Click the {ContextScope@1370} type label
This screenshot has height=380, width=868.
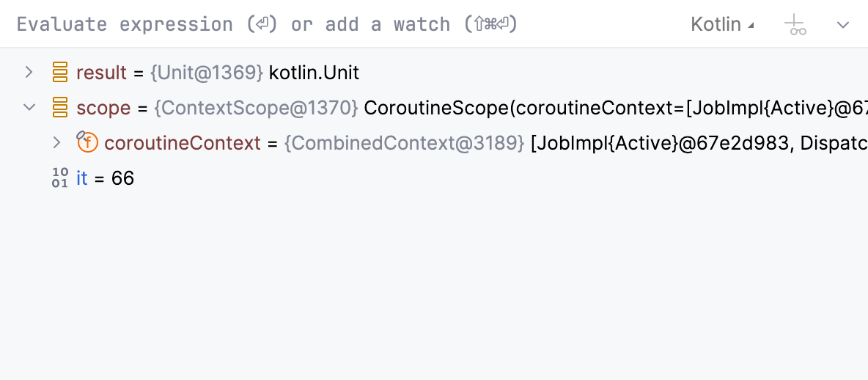256,108
